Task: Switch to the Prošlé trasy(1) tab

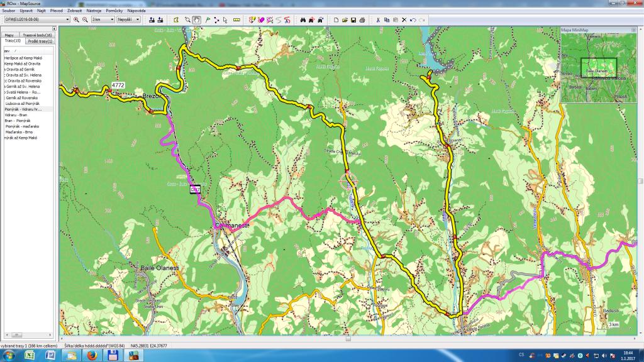Action: (40, 41)
